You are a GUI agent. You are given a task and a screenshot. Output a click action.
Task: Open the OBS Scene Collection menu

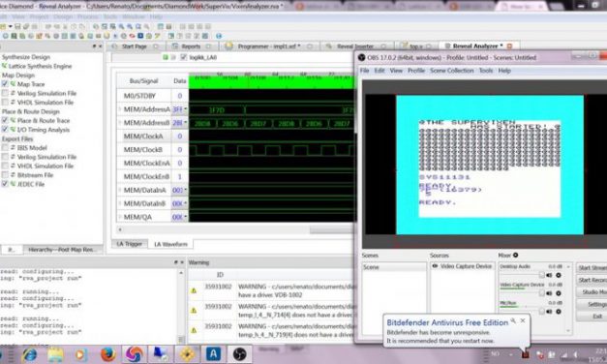pyautogui.click(x=452, y=71)
